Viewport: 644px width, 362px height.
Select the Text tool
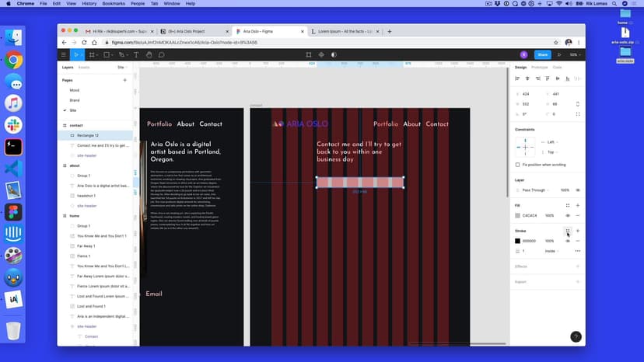(136, 54)
